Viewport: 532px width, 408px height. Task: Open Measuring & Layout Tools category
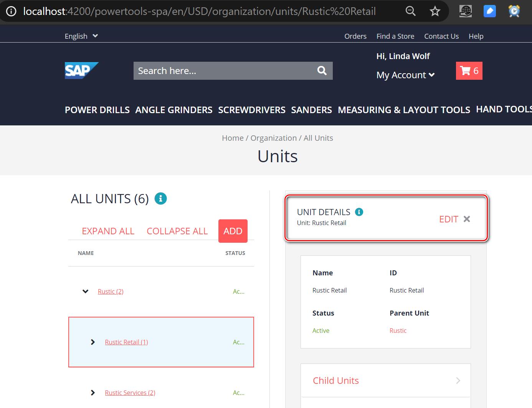point(404,110)
